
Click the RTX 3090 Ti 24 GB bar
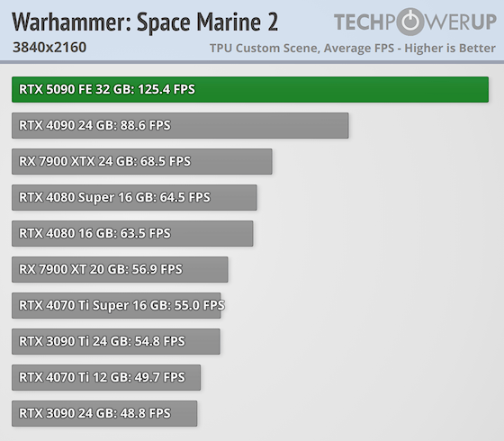(116, 341)
